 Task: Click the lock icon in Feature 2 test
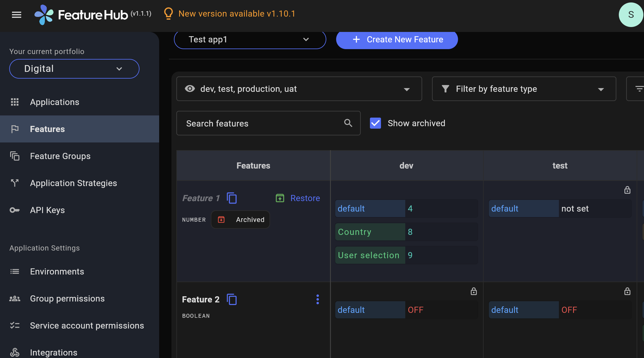coord(627,291)
